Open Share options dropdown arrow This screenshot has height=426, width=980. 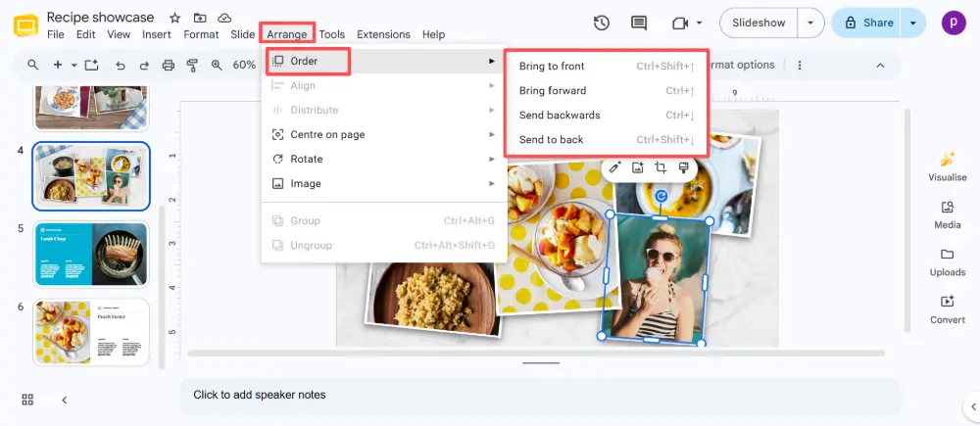point(913,23)
